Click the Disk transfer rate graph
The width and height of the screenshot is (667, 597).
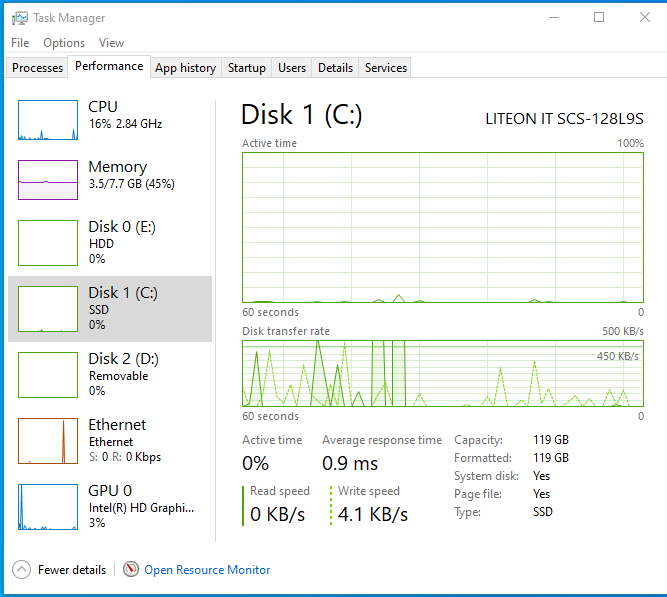coord(443,373)
